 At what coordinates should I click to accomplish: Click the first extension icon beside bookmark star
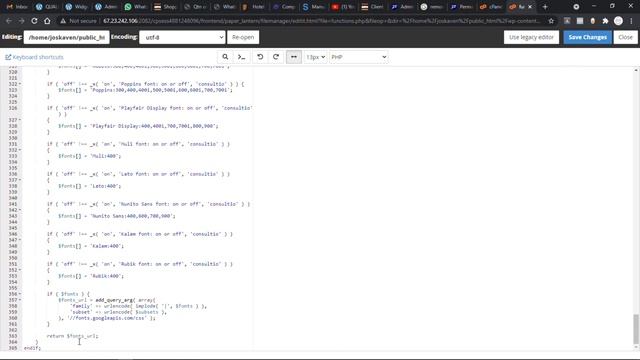[567, 21]
